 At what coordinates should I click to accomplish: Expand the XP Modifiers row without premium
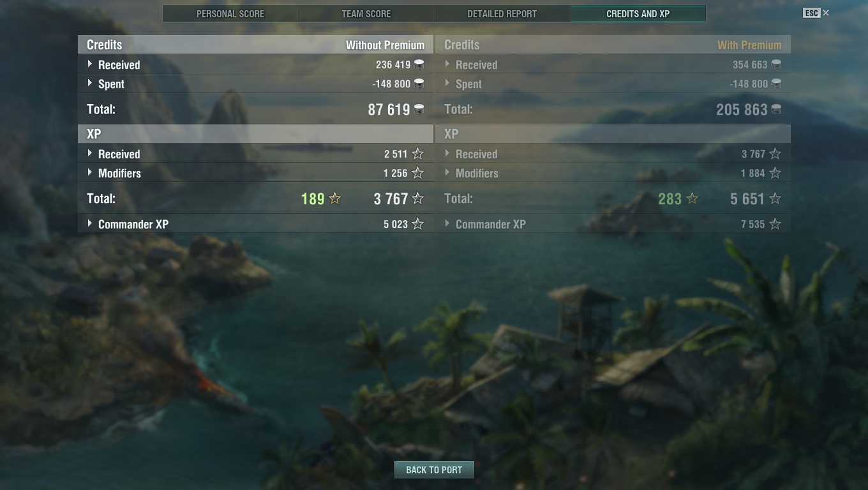coord(255,173)
